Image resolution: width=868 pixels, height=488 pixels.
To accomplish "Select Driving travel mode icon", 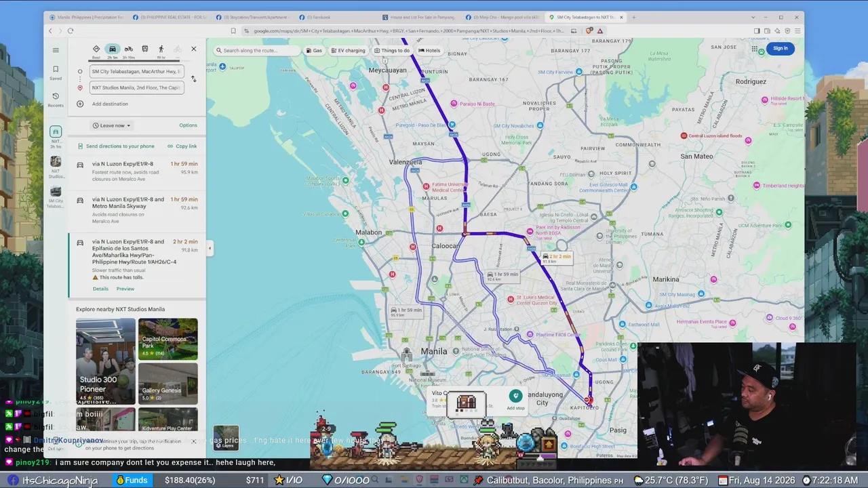I will point(113,49).
